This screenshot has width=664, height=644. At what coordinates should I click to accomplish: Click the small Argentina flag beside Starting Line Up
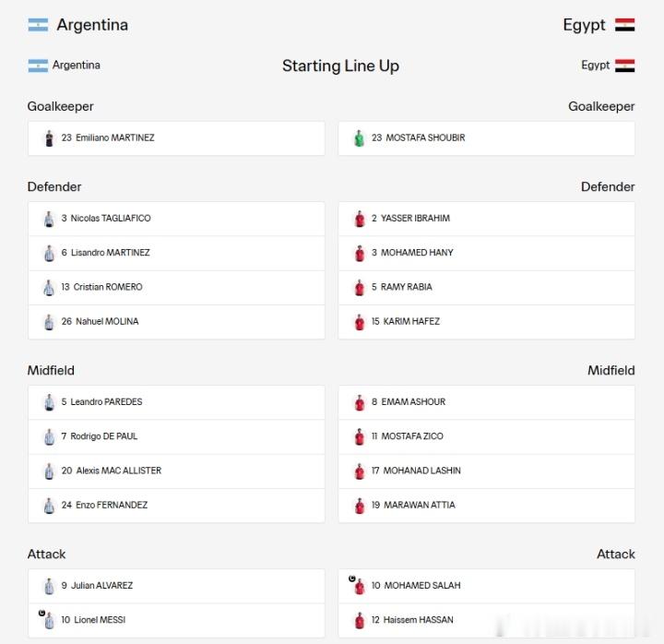coord(38,66)
